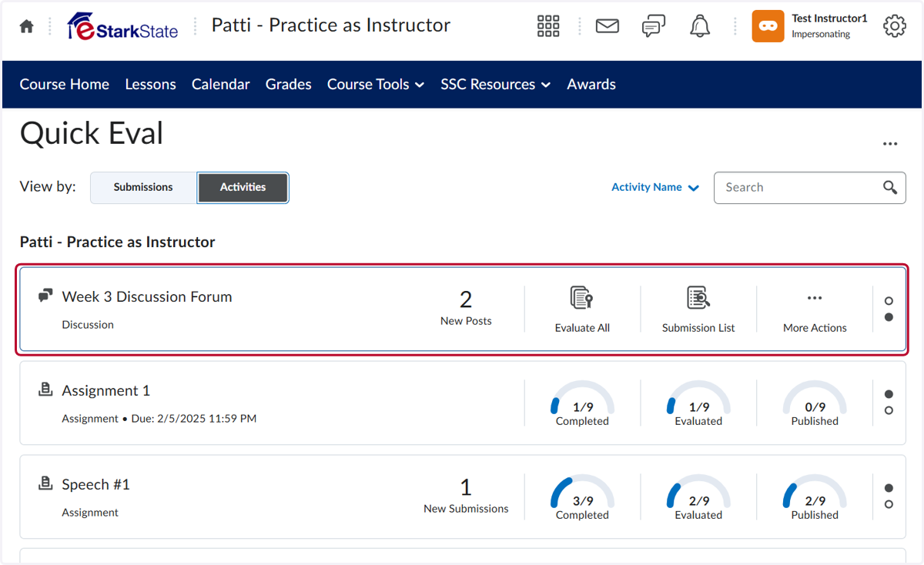
Task: Go to My Home via house icon
Action: 27,26
